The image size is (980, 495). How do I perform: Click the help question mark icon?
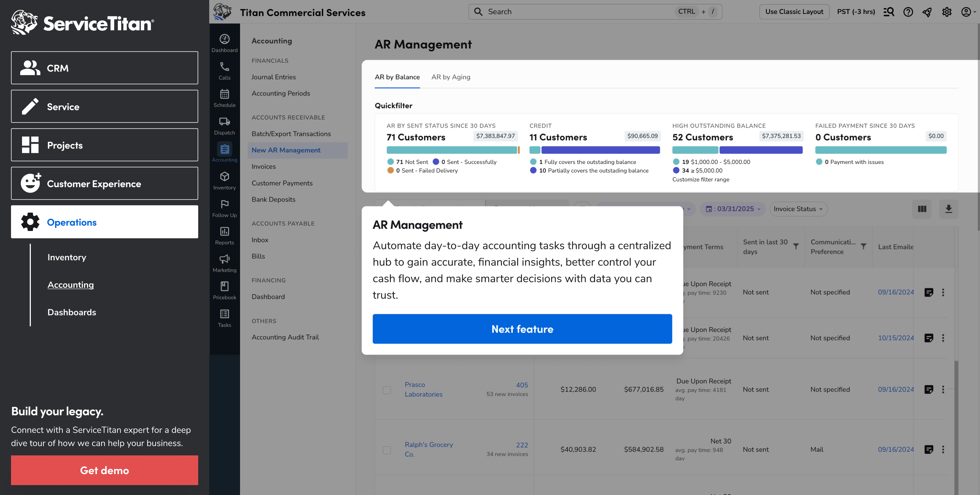[908, 12]
